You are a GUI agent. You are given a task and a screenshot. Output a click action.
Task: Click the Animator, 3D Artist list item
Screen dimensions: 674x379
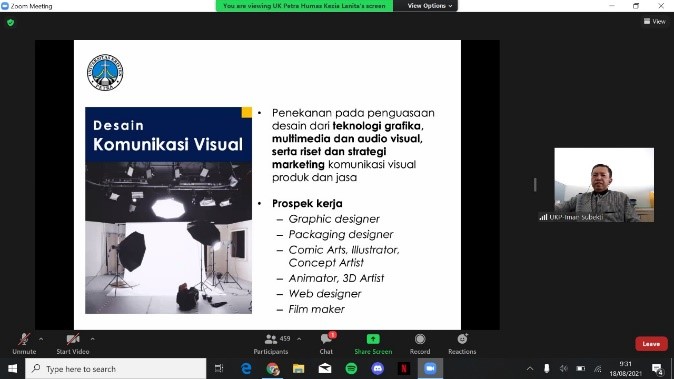tap(336, 278)
